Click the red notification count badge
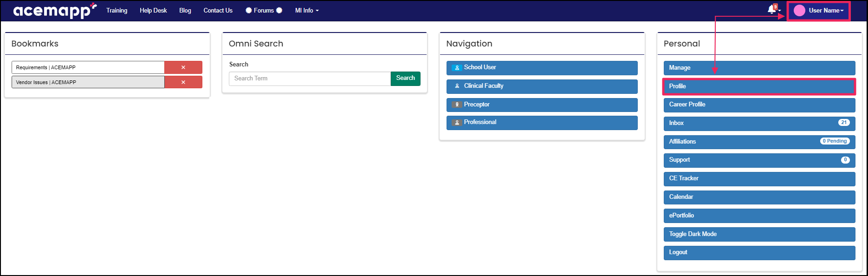This screenshot has width=868, height=276. coord(775,7)
